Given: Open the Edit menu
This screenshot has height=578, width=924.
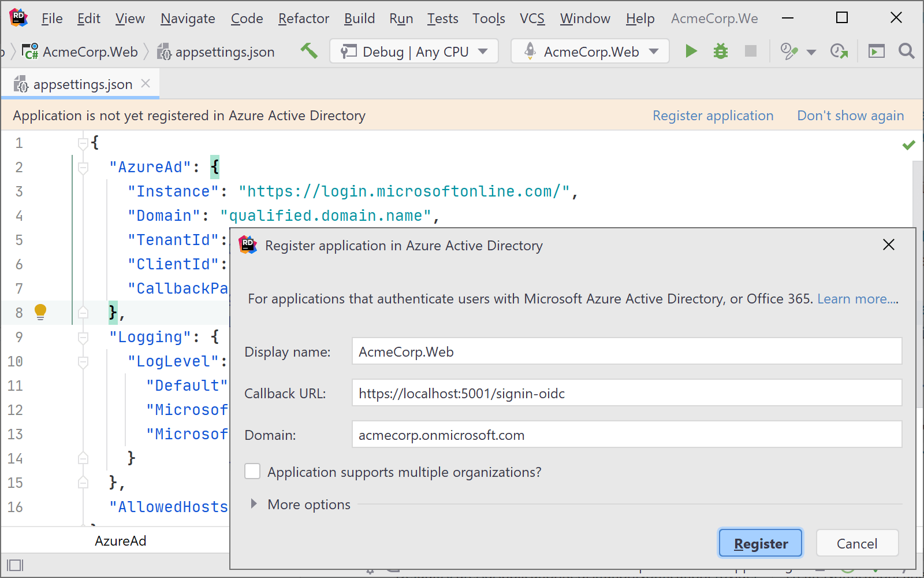Looking at the screenshot, I should coord(89,18).
